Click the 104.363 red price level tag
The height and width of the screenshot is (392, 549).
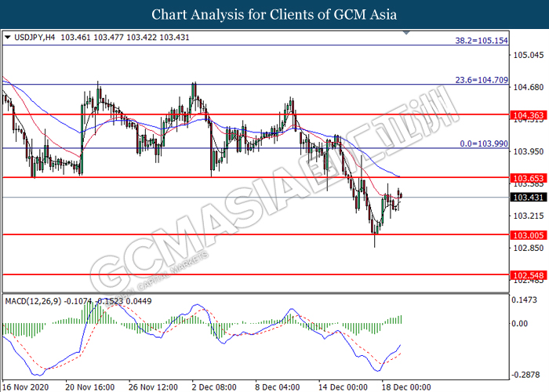point(529,115)
